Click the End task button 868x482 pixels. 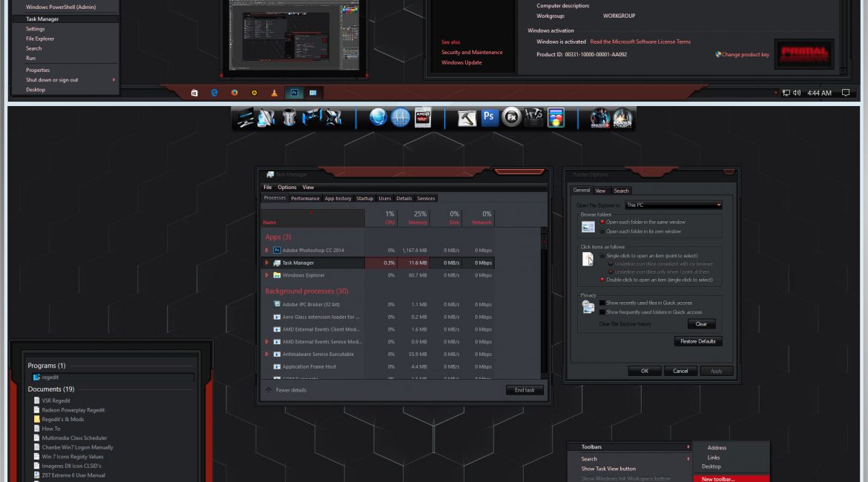pyautogui.click(x=525, y=390)
